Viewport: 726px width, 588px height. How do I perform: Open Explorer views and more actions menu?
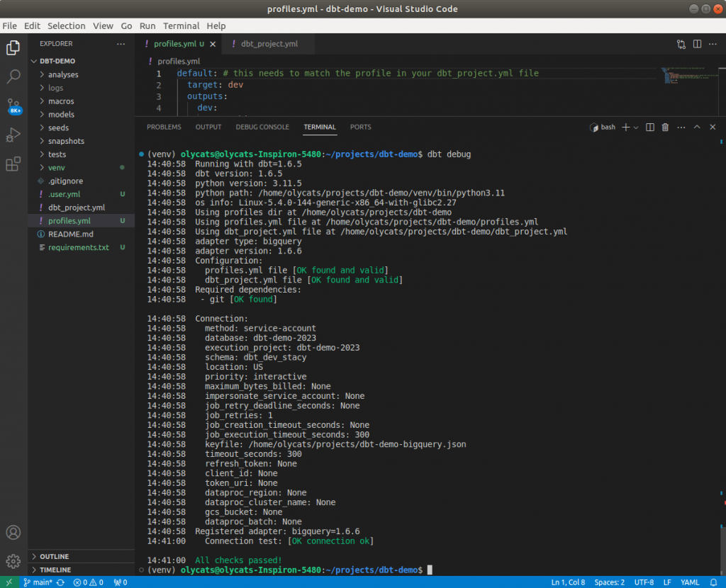click(x=121, y=44)
